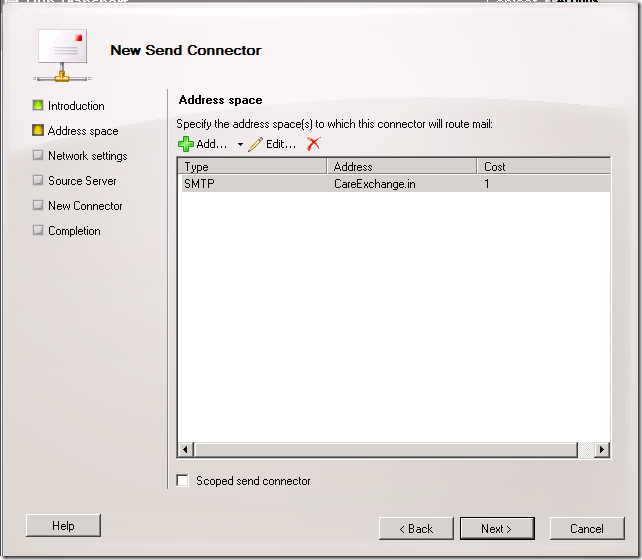The image size is (642, 560).
Task: Click the Source Server step indicator
Action: [38, 180]
